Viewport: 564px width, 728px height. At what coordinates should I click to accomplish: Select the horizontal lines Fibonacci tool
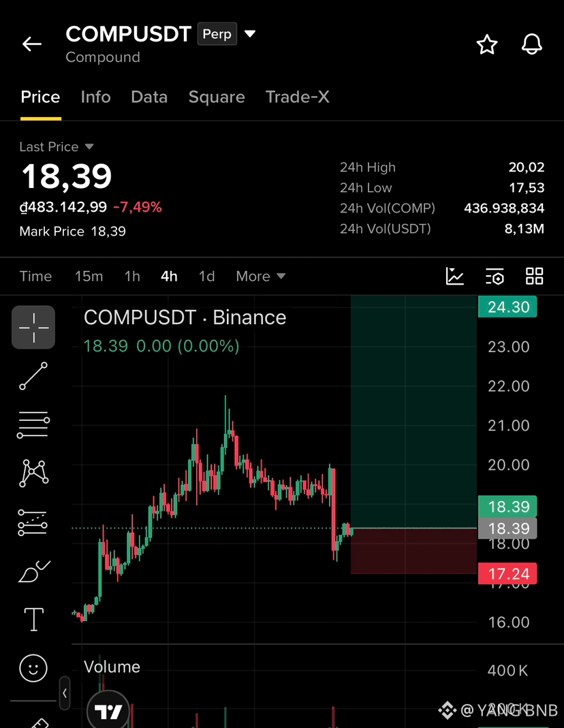coord(33,424)
